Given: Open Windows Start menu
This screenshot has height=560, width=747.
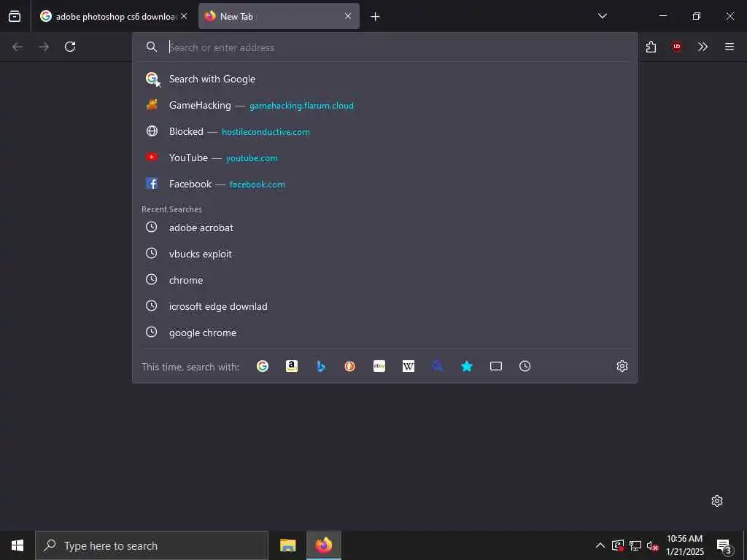Looking at the screenshot, I should coord(18,545).
